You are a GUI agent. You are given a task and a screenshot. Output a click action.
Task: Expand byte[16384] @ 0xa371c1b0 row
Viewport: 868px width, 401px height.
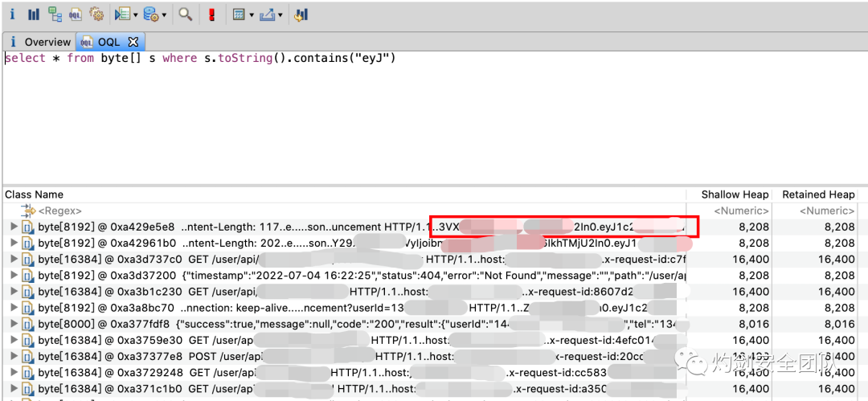click(14, 389)
